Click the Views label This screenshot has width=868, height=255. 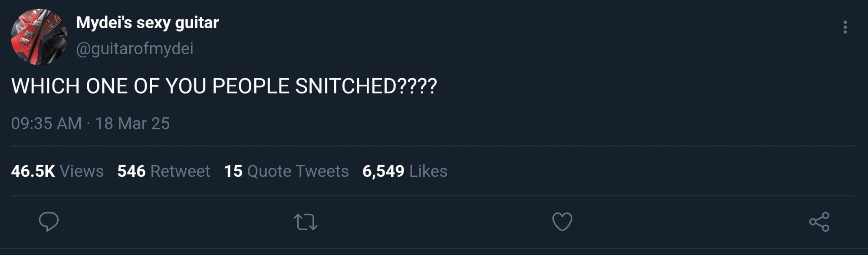point(82,171)
